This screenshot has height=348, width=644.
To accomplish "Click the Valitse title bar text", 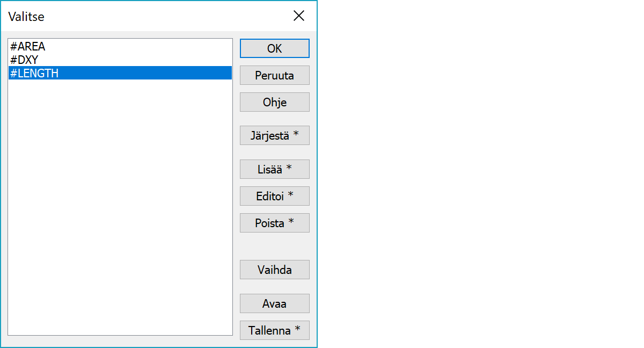I will pos(26,17).
